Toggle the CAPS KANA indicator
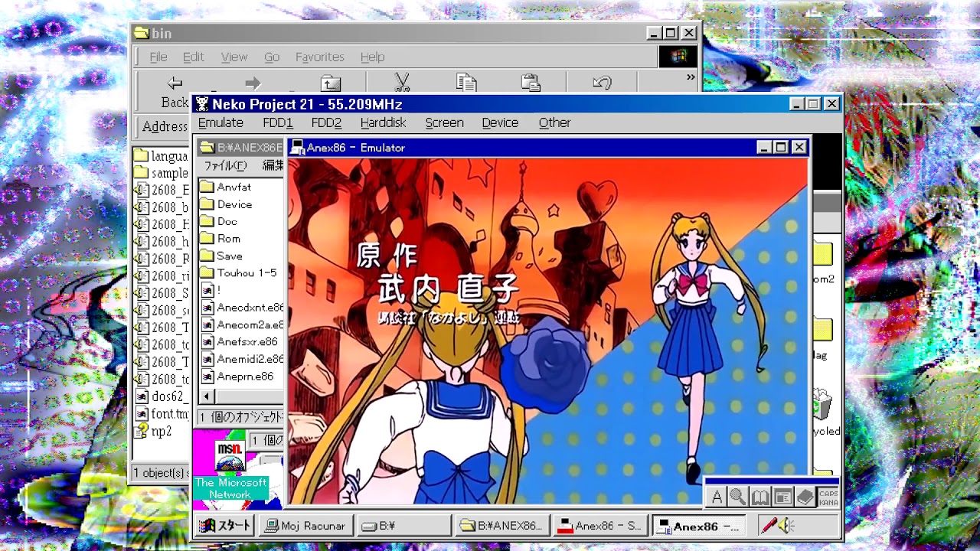Screen dimensions: 980x551 click(828, 497)
